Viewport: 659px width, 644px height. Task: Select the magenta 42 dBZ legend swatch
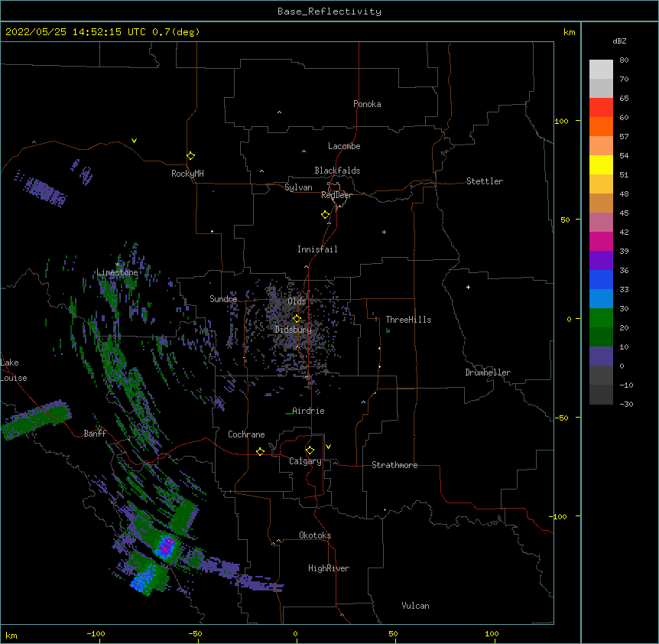tap(601, 241)
